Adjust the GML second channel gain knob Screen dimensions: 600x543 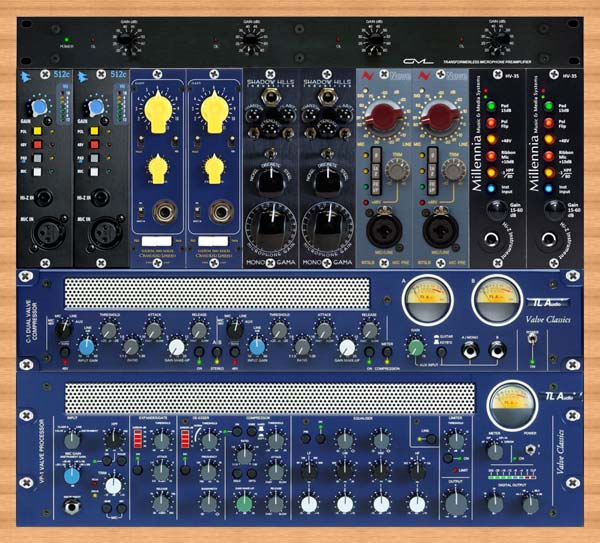251,40
